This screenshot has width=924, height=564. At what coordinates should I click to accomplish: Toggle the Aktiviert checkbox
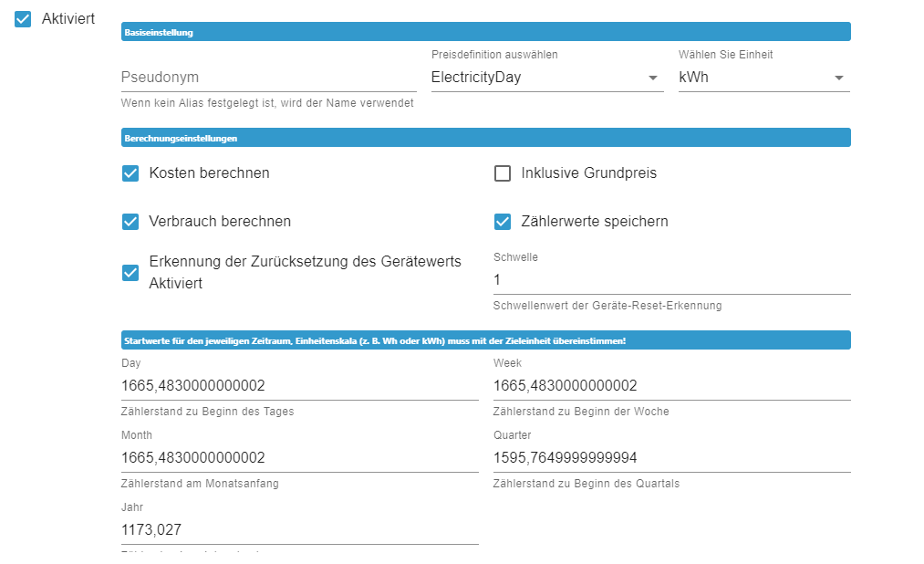(23, 19)
